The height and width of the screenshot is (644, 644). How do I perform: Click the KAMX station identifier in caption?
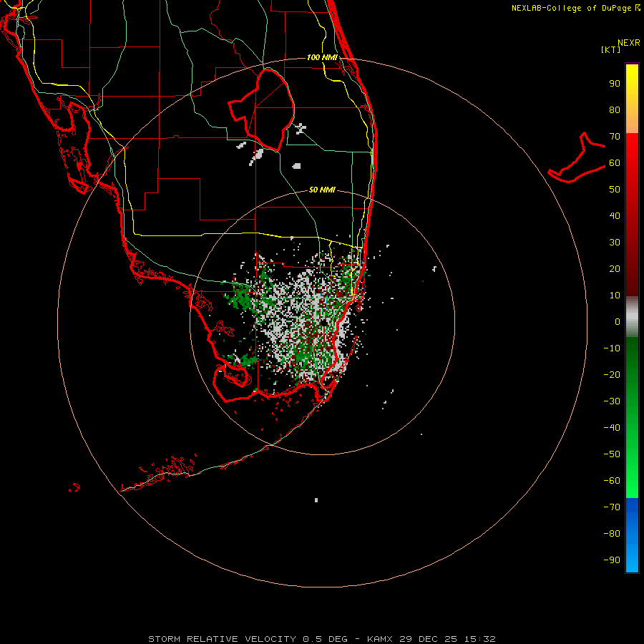click(380, 639)
